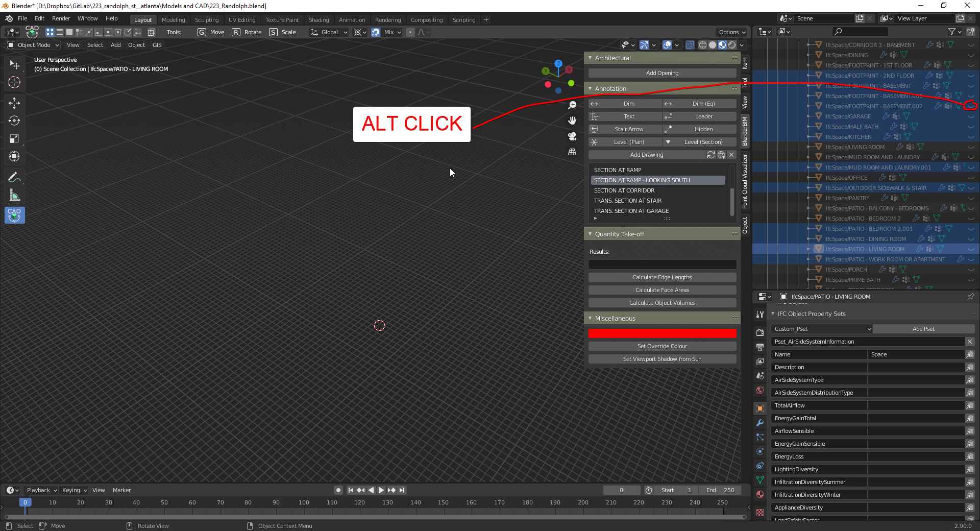
Task: Switch to wireframe viewport shading
Action: (703, 45)
